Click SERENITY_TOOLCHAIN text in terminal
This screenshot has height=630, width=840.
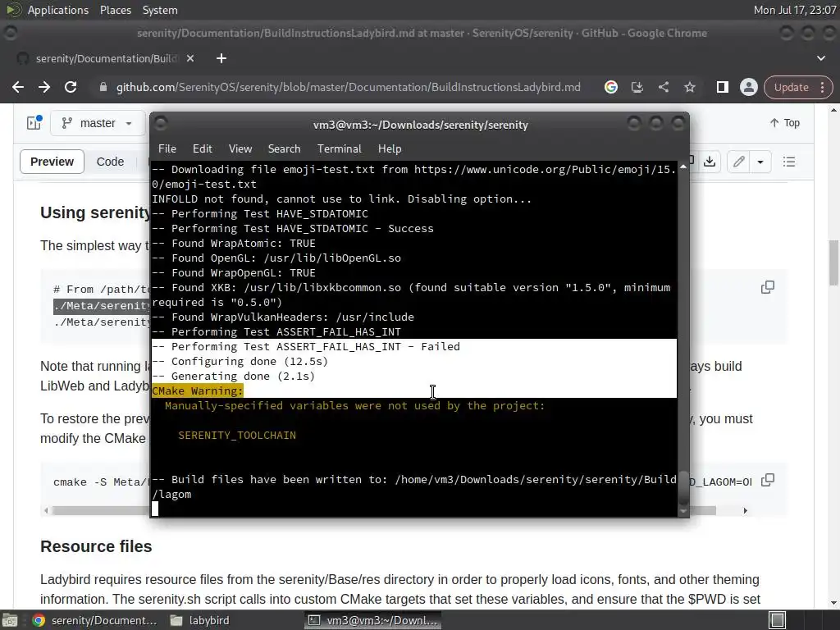237,436
